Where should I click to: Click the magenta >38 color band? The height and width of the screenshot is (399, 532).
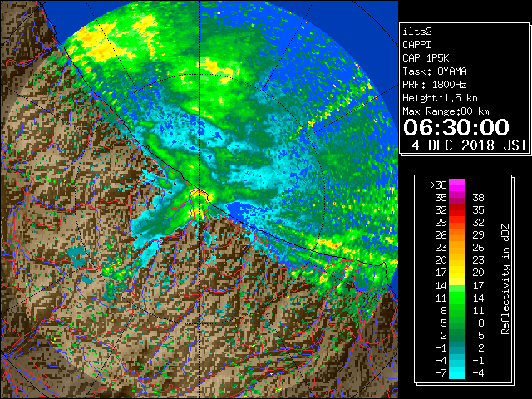pos(457,185)
